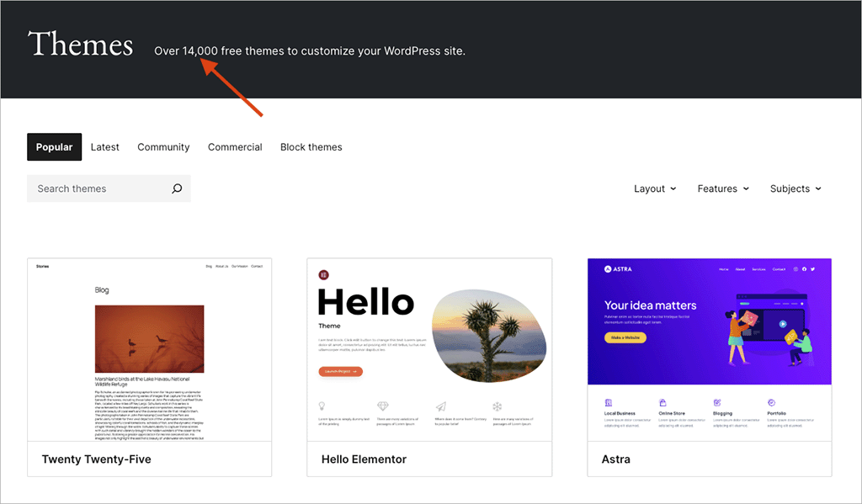Click the Astra theme title
Image resolution: width=862 pixels, height=504 pixels.
point(615,459)
